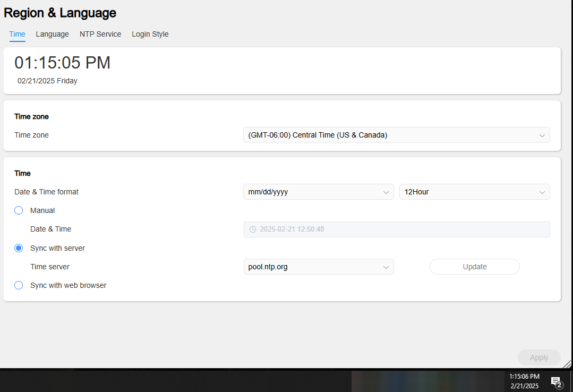
Task: Open the Windows notification center icon
Action: pos(556,382)
